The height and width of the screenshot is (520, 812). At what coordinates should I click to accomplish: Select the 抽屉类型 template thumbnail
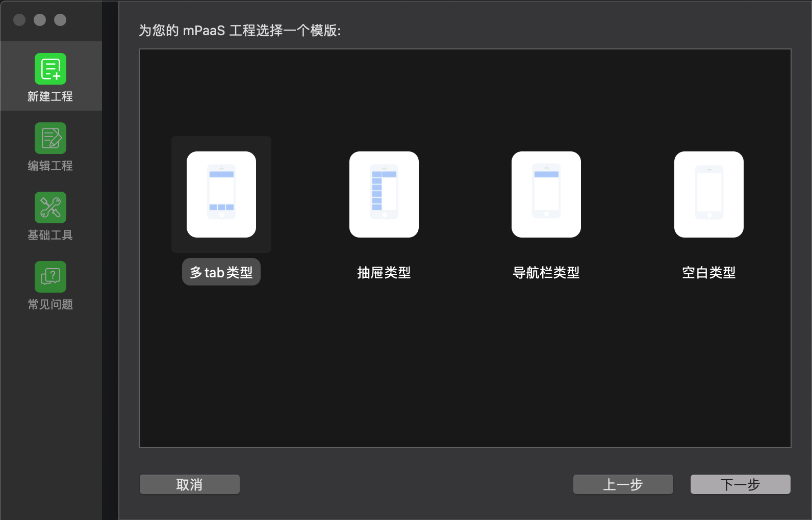point(384,194)
